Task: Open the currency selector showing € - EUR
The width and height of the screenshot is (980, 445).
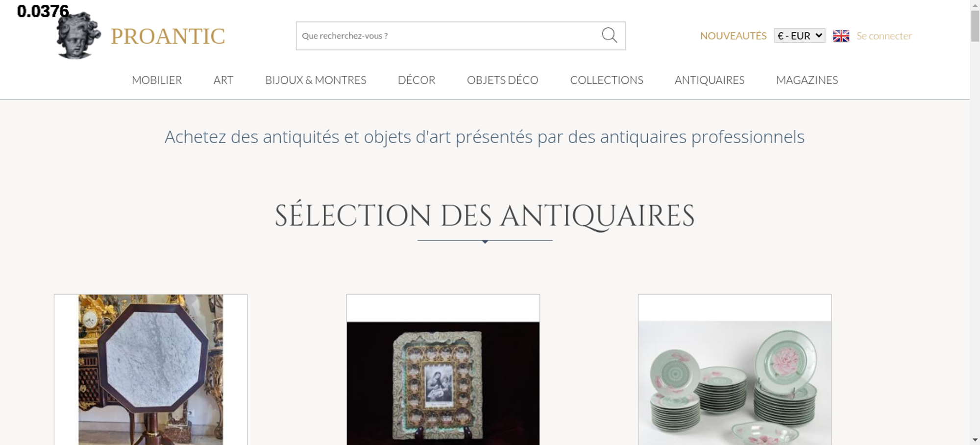Action: point(800,36)
